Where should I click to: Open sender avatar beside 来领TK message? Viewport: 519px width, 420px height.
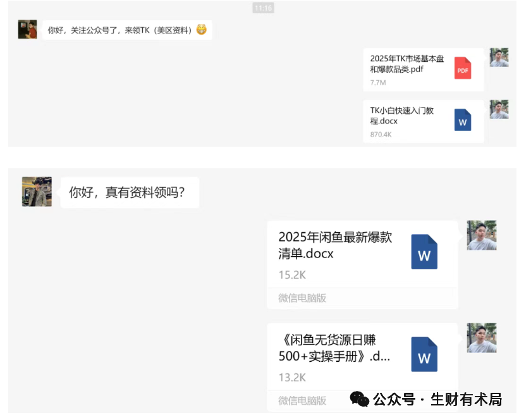(27, 30)
